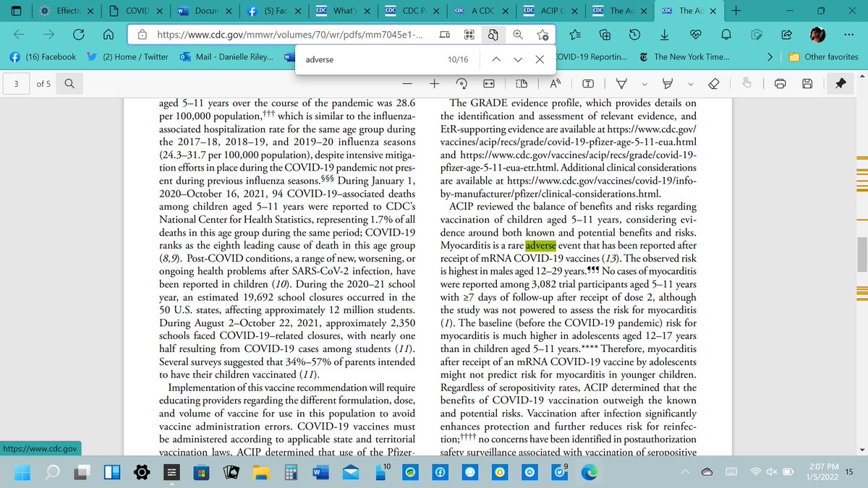Refresh the current page

[78, 34]
